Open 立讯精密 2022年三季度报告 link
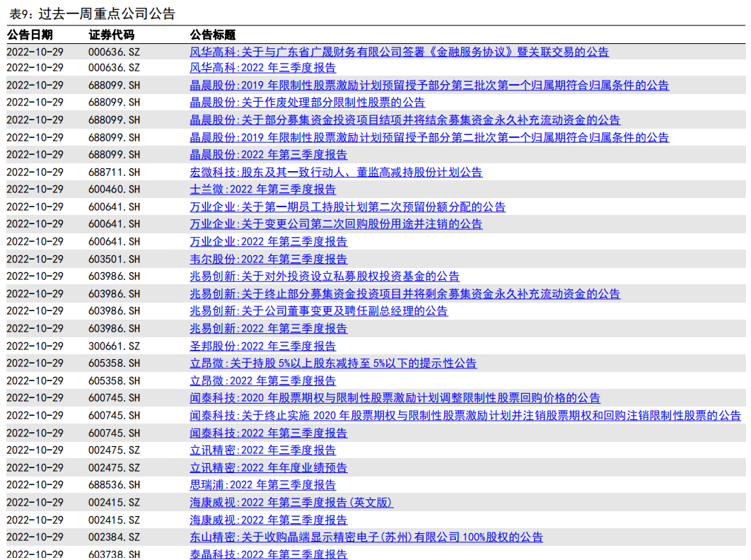751x560 pixels. coord(262,450)
